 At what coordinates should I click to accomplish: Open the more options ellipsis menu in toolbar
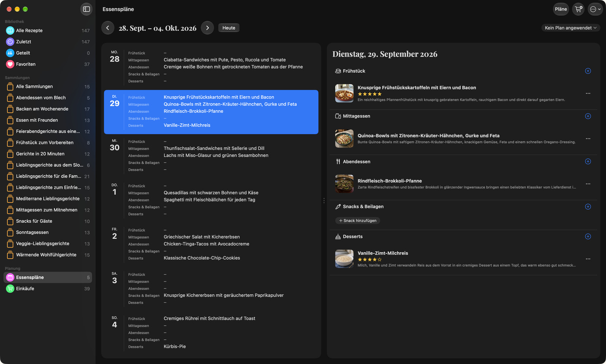click(x=595, y=9)
